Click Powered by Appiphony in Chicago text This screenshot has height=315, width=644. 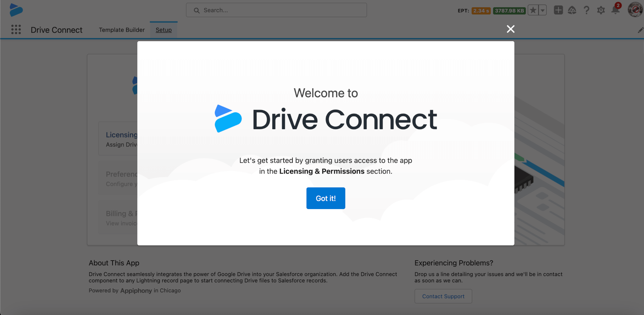135,290
